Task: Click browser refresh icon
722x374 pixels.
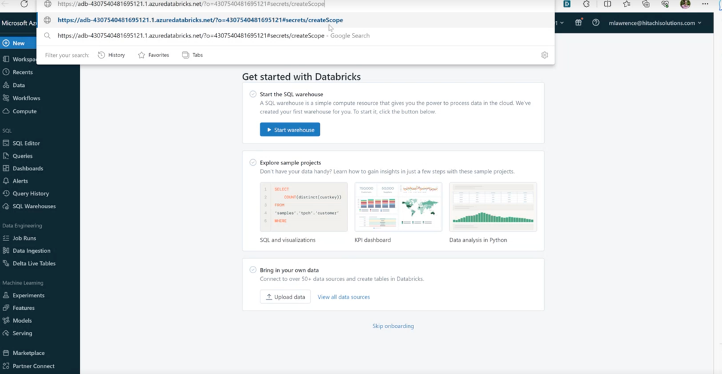Action: tap(24, 4)
